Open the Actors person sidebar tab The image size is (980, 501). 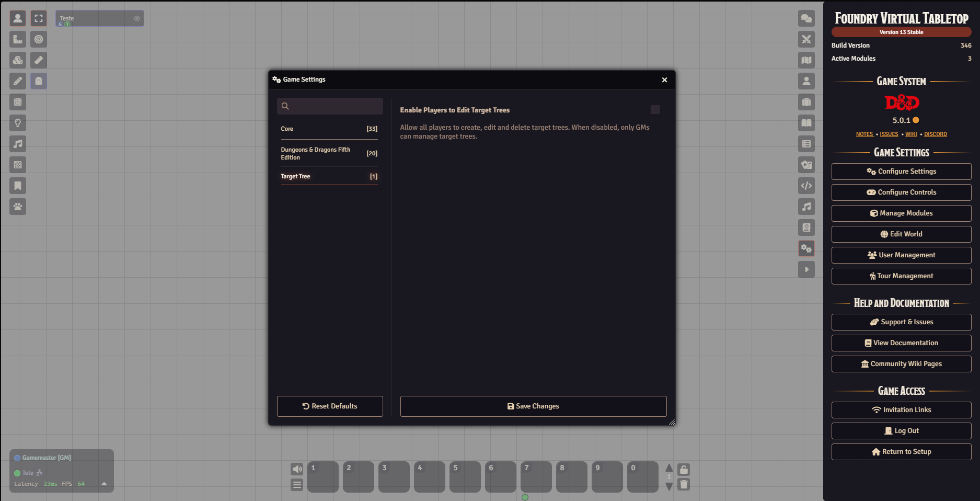click(x=806, y=81)
